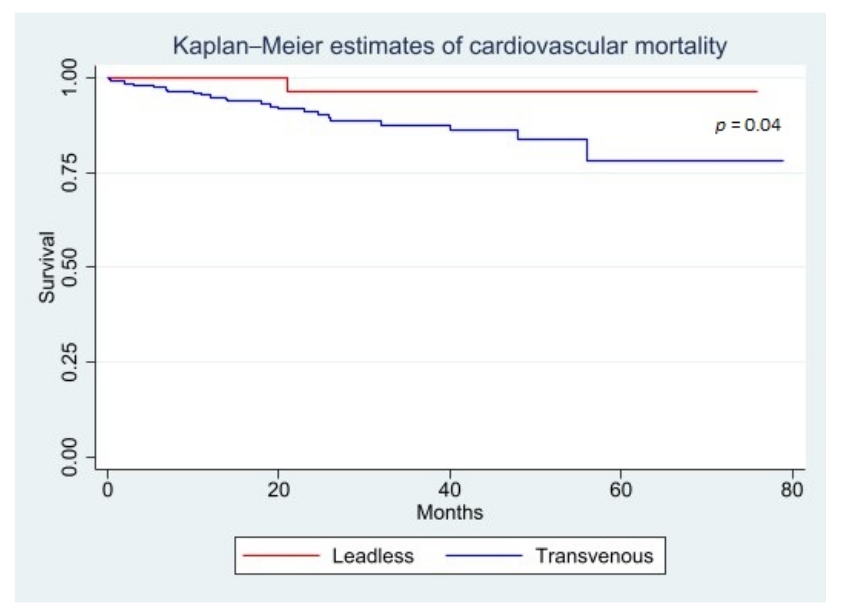
Task: Pick the 0.25 y-axis tick label
Action: tap(70, 362)
